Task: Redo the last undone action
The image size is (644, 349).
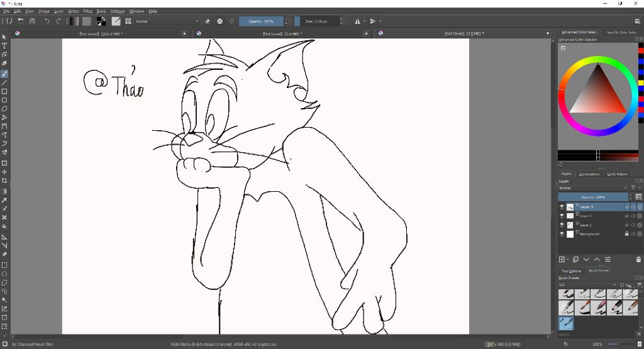Action: (58, 21)
